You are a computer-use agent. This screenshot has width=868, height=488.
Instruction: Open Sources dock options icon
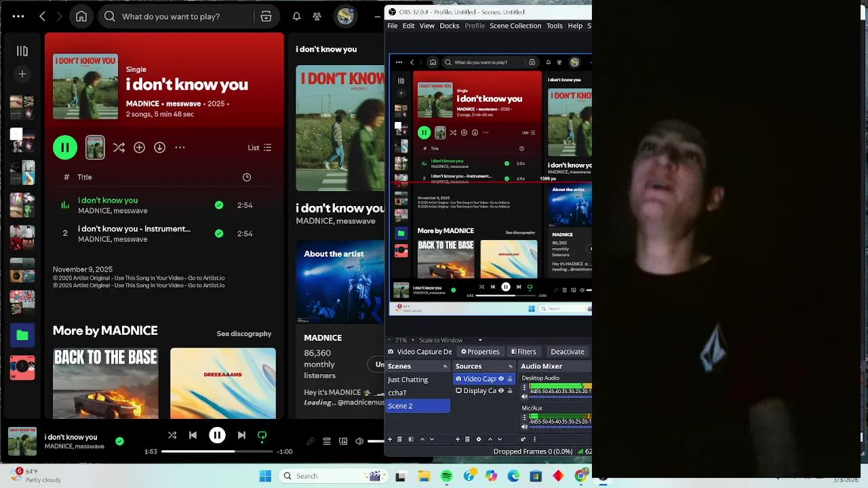coord(511,366)
